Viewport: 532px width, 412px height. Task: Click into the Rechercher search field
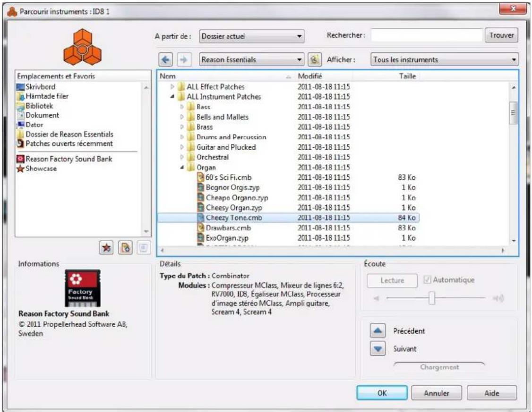point(426,35)
